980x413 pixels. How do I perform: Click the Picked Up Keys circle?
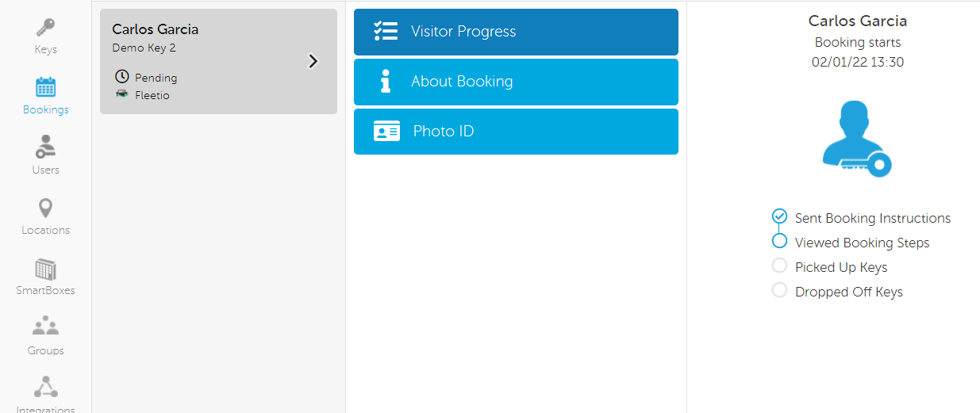coord(779,266)
